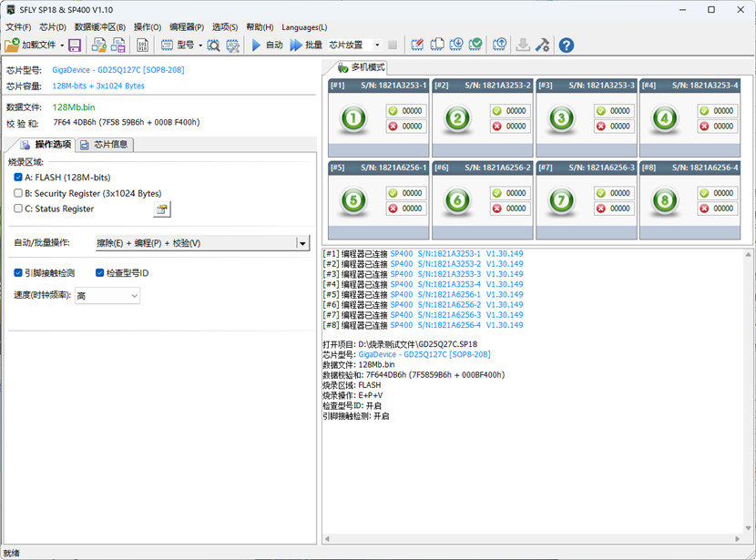Viewport: 756px width, 560px height.
Task: Open the 芯片放置 toolbar dropdown
Action: coord(376,45)
